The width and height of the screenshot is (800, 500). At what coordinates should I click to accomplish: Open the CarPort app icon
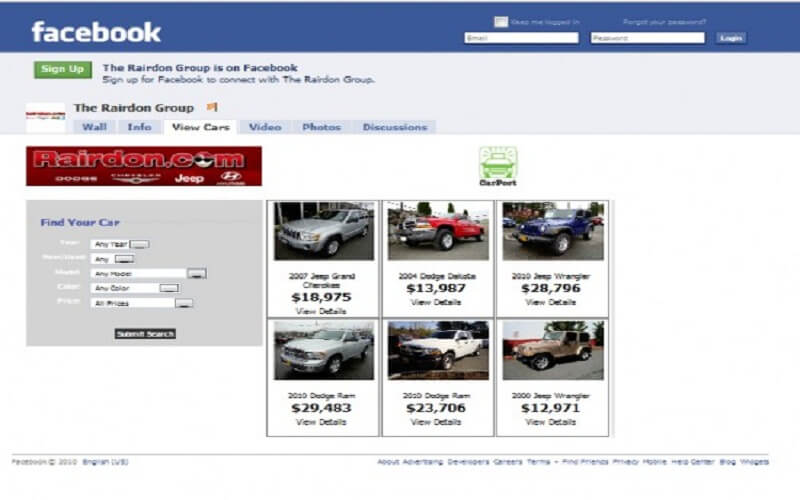(498, 166)
